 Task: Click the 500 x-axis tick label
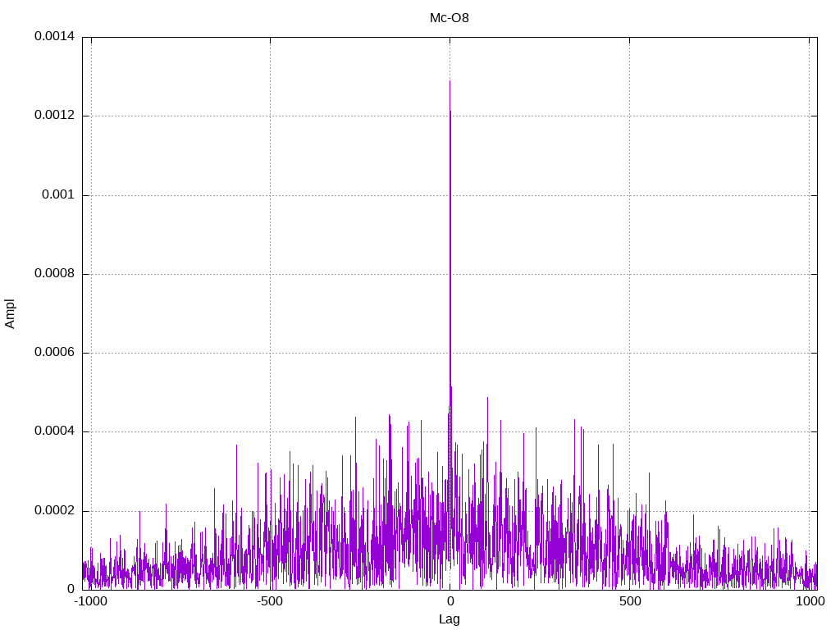pos(630,601)
